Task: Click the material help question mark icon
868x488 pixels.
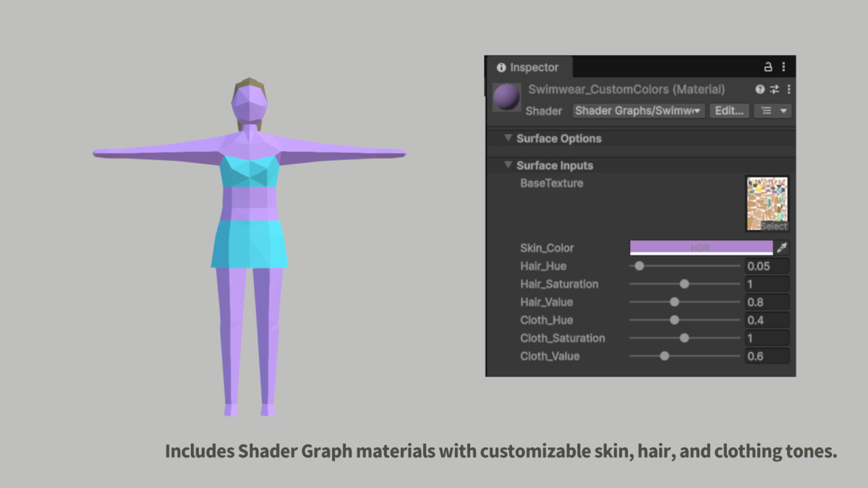Action: [759, 89]
